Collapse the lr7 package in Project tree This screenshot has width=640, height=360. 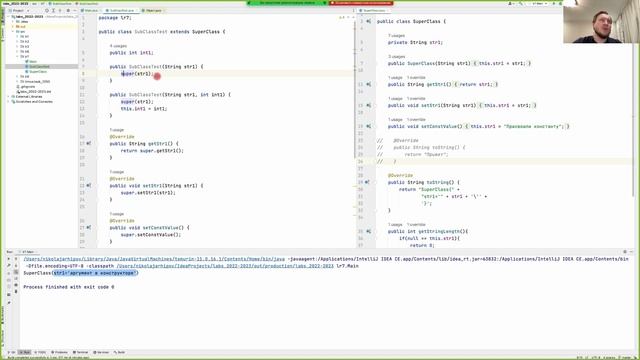point(17,56)
